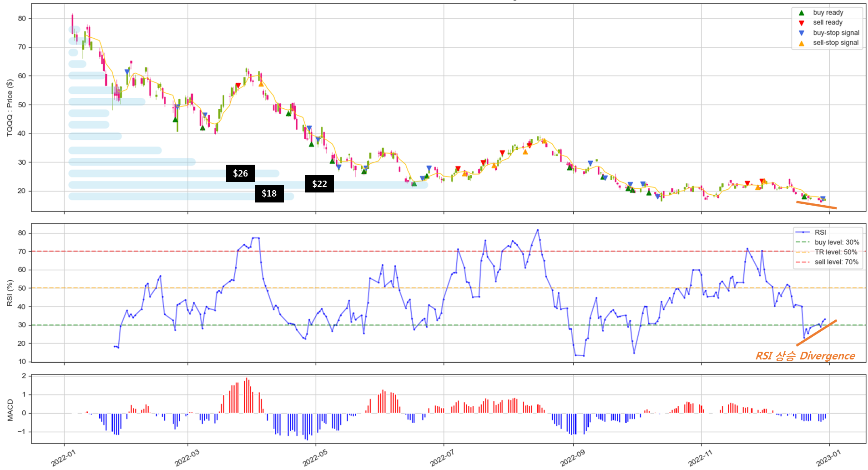The image size is (868, 470).
Task: Click the 'TQQQ : Price ($)' axis label
Action: (10, 108)
